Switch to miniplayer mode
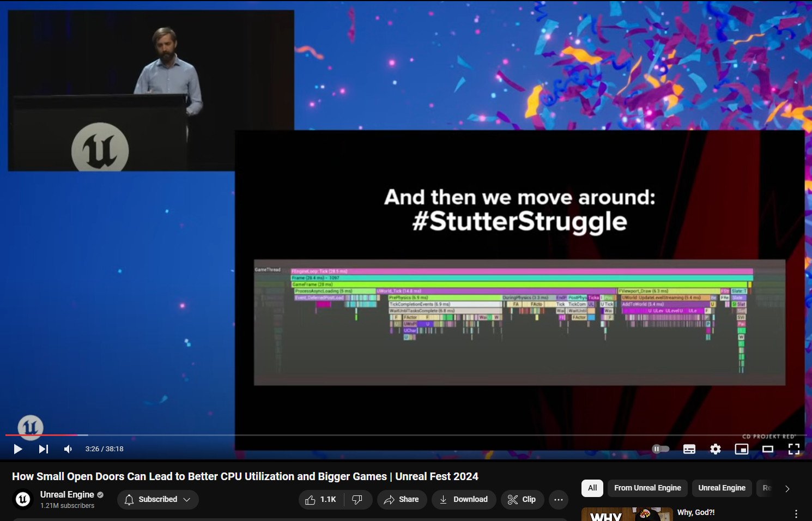The width and height of the screenshot is (812, 521). tap(742, 449)
